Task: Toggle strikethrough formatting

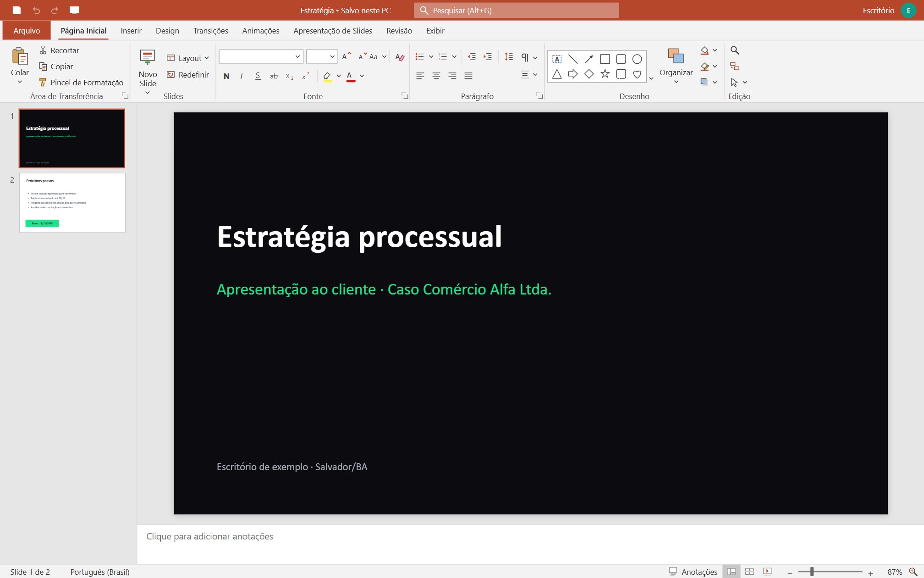Action: point(274,76)
